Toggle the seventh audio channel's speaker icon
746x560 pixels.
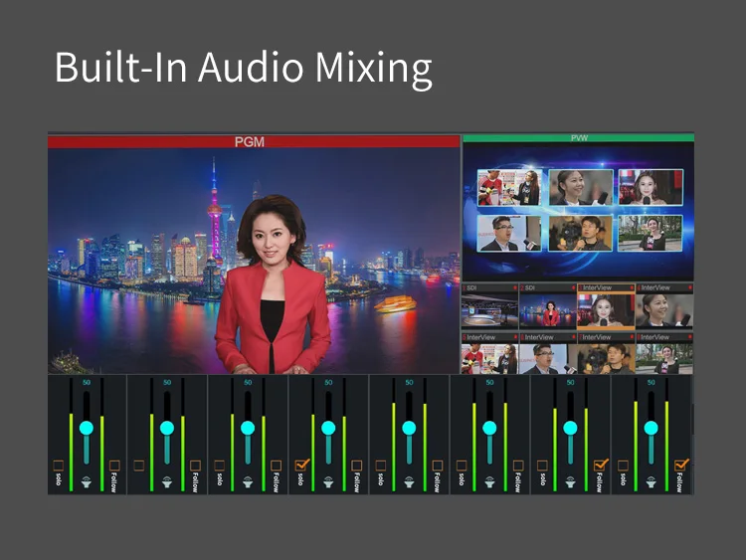[571, 482]
